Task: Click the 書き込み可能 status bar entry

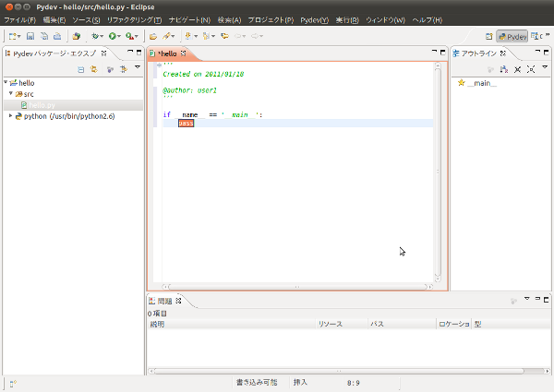Action: (x=257, y=383)
